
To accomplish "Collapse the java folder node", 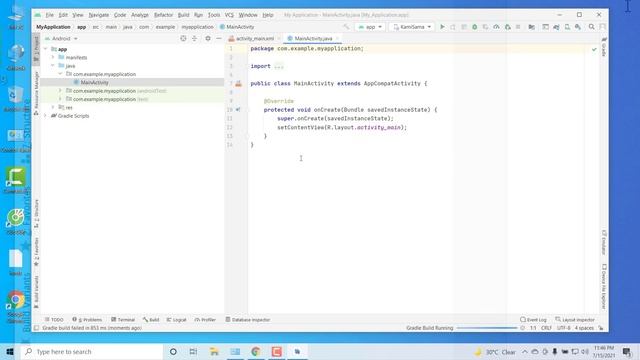I will tap(53, 66).
